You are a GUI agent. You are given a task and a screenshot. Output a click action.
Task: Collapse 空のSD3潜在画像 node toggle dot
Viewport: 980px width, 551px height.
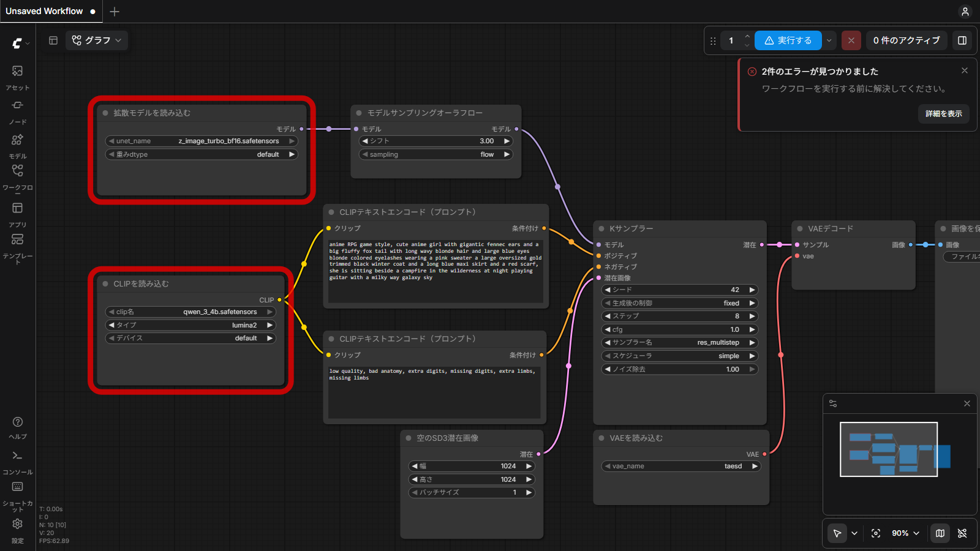pos(409,438)
